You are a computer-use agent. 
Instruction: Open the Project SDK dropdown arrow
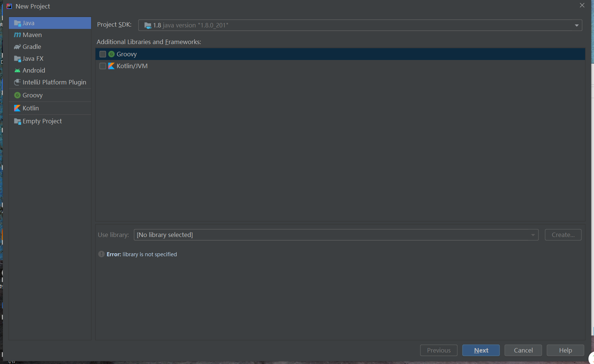click(577, 26)
